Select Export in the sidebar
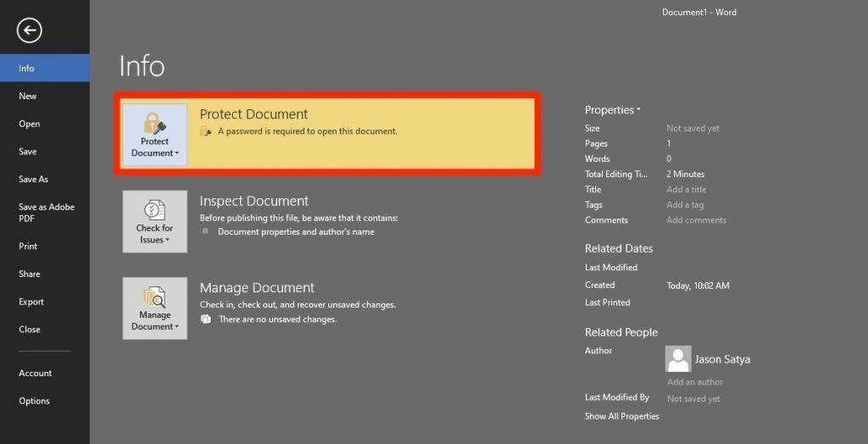 point(45,301)
